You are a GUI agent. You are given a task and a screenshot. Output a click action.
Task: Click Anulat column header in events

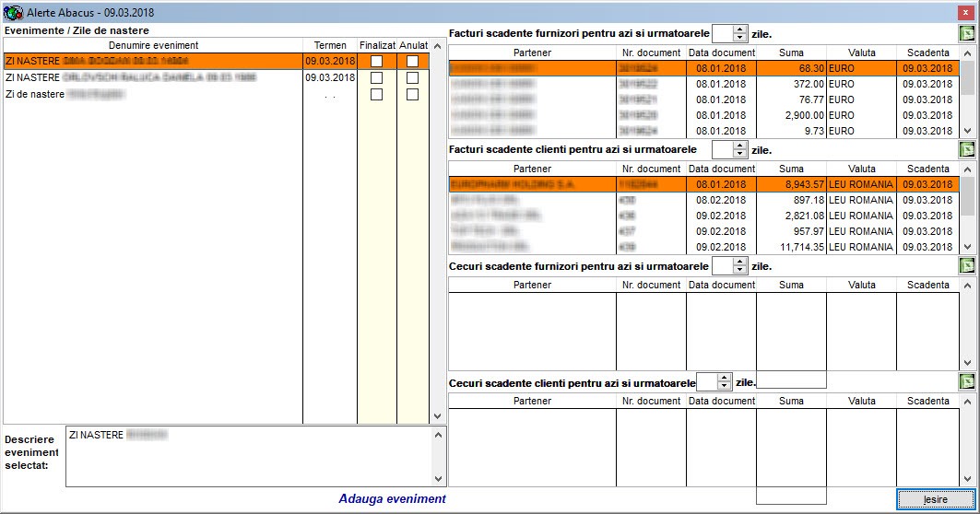413,45
